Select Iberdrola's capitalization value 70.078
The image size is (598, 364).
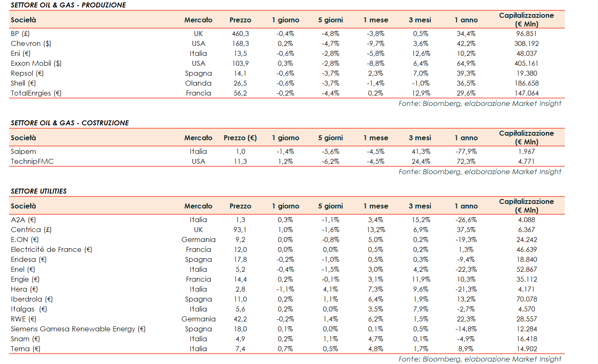(x=526, y=299)
